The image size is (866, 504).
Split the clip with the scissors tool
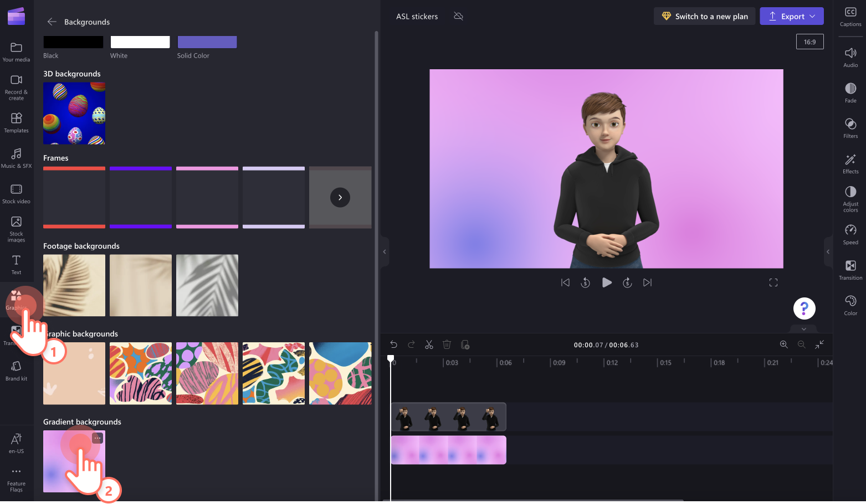click(429, 344)
